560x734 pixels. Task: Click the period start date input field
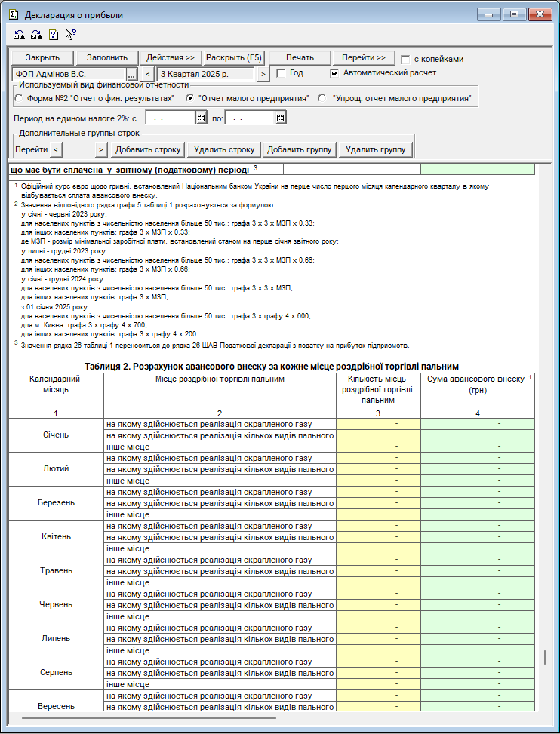click(x=170, y=118)
